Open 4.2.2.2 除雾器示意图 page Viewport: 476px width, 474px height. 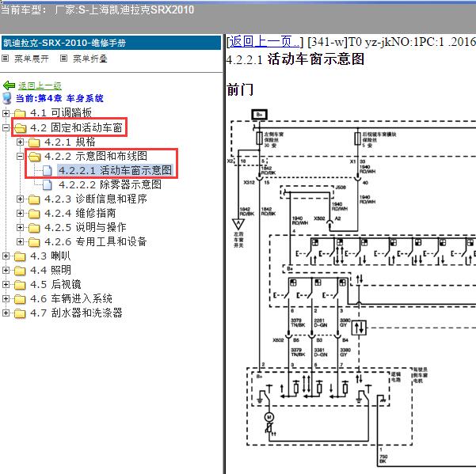[110, 184]
